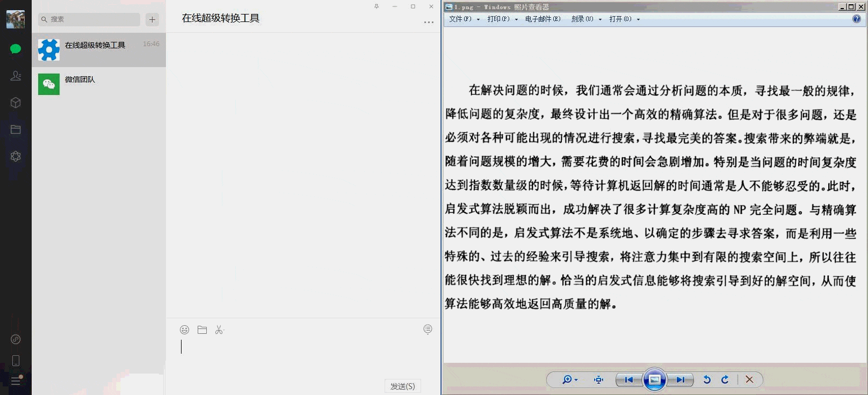Delete the photo with the red X
Image resolution: width=868 pixels, height=395 pixels.
point(749,379)
